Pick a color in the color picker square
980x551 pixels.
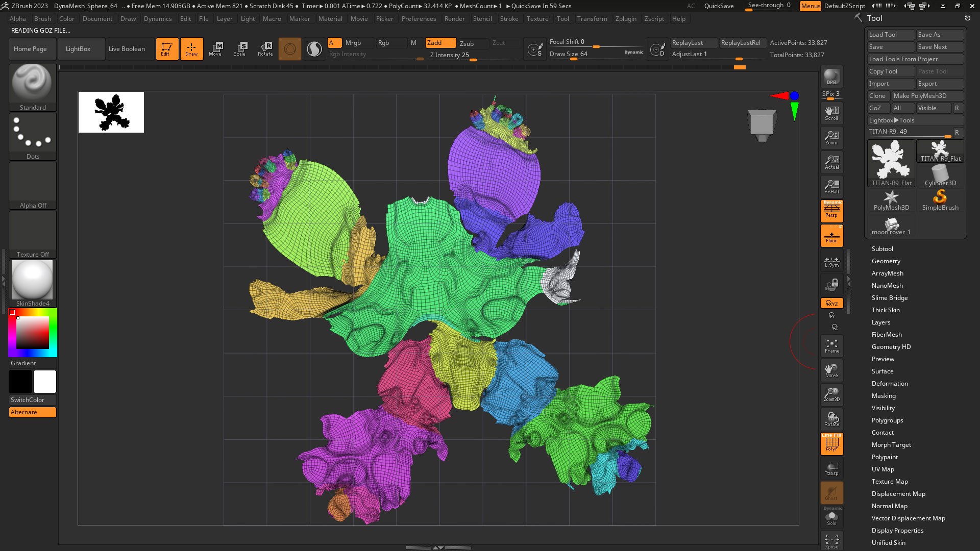tap(33, 332)
